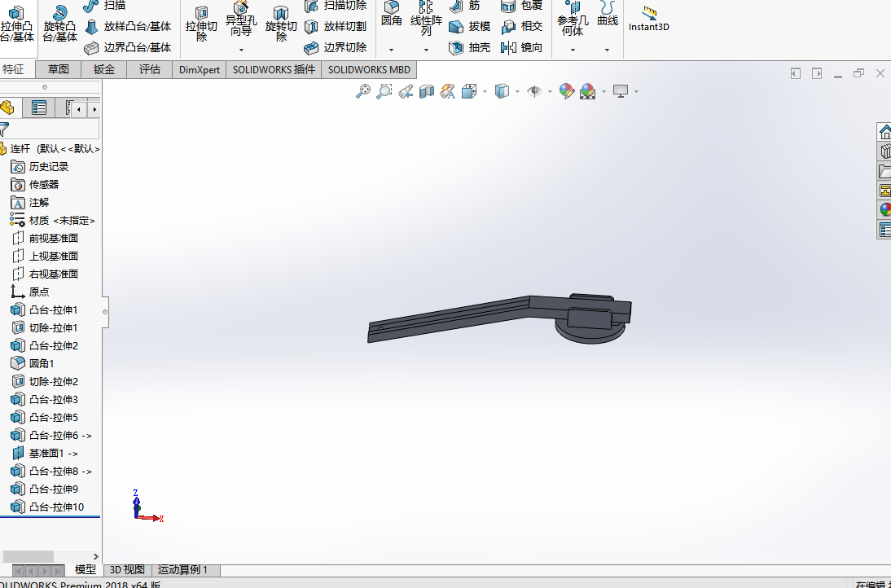891x588 pixels.
Task: Open the 曲线 curves tool
Action: point(607,15)
